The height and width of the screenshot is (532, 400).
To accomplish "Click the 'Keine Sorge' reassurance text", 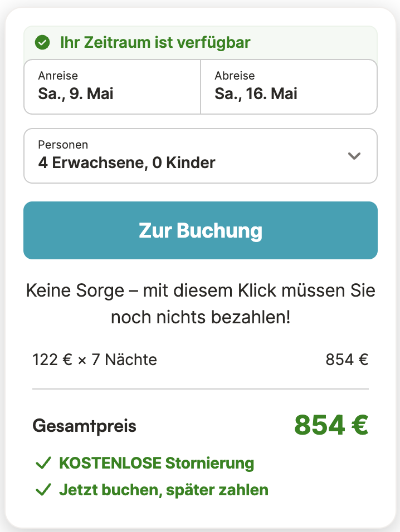I will [201, 304].
